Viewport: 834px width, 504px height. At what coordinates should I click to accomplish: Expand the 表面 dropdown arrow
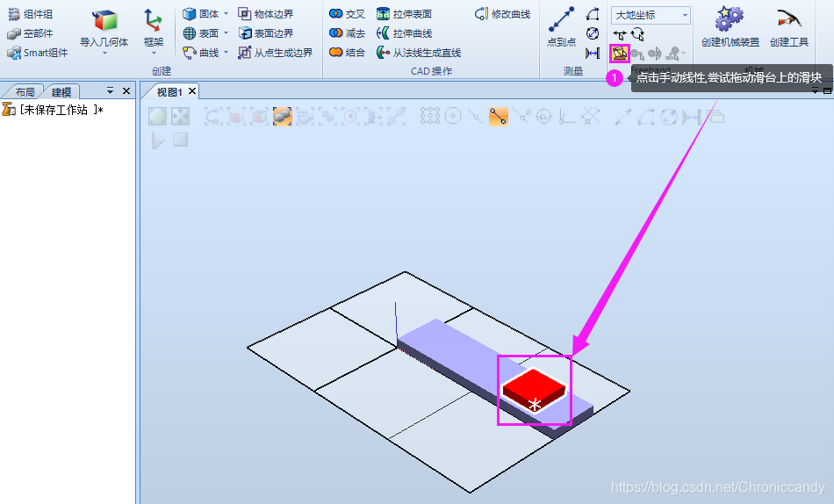pyautogui.click(x=226, y=33)
